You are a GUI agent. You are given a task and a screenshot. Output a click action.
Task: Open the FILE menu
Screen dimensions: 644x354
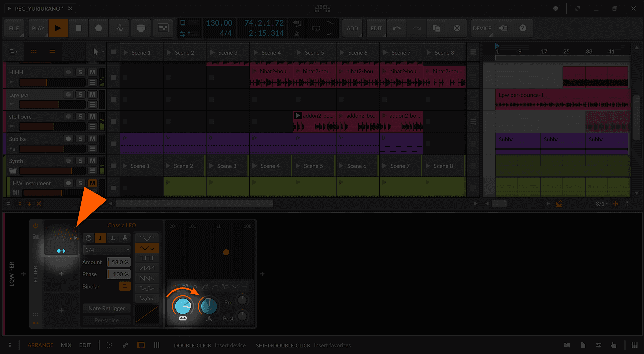tap(14, 28)
